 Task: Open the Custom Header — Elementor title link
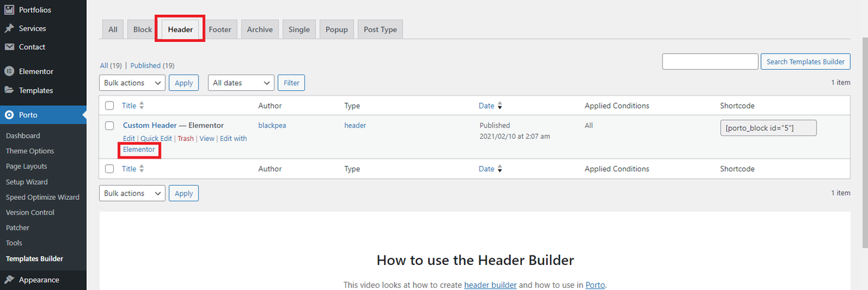pos(173,125)
